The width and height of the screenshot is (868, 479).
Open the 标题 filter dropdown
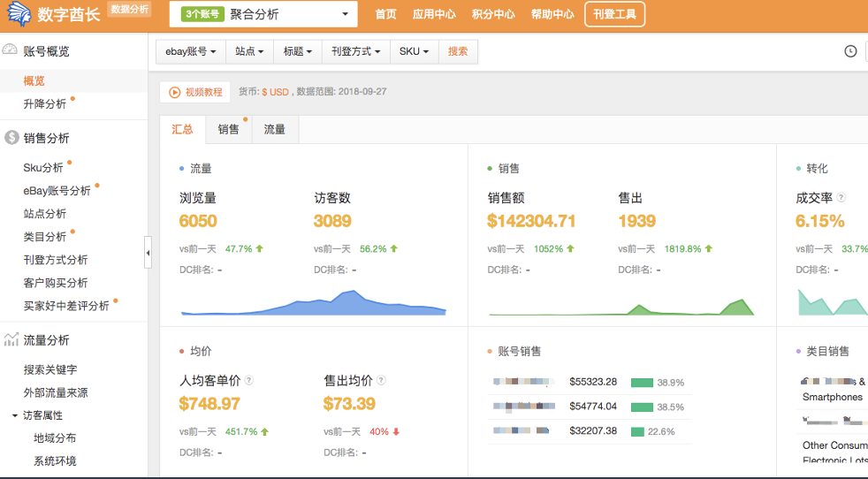coord(298,51)
